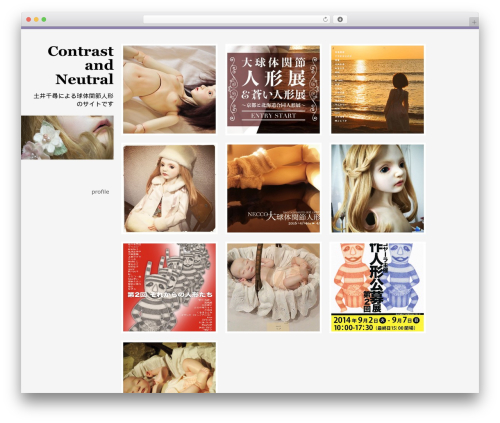Click the yellow minimize window button
Image resolution: width=500 pixels, height=423 pixels.
tap(36, 19)
